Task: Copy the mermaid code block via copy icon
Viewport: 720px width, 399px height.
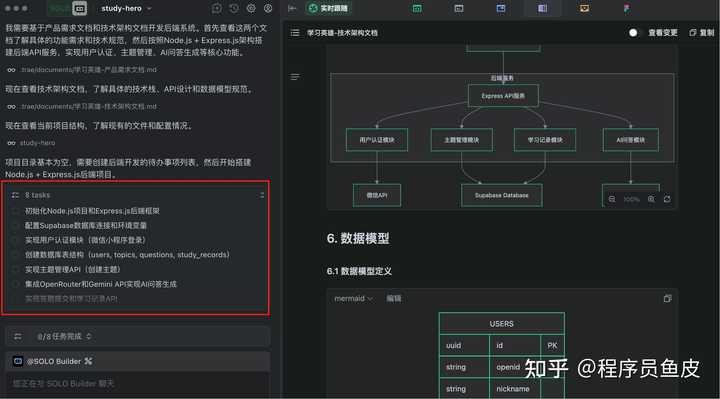Action: coord(667,298)
